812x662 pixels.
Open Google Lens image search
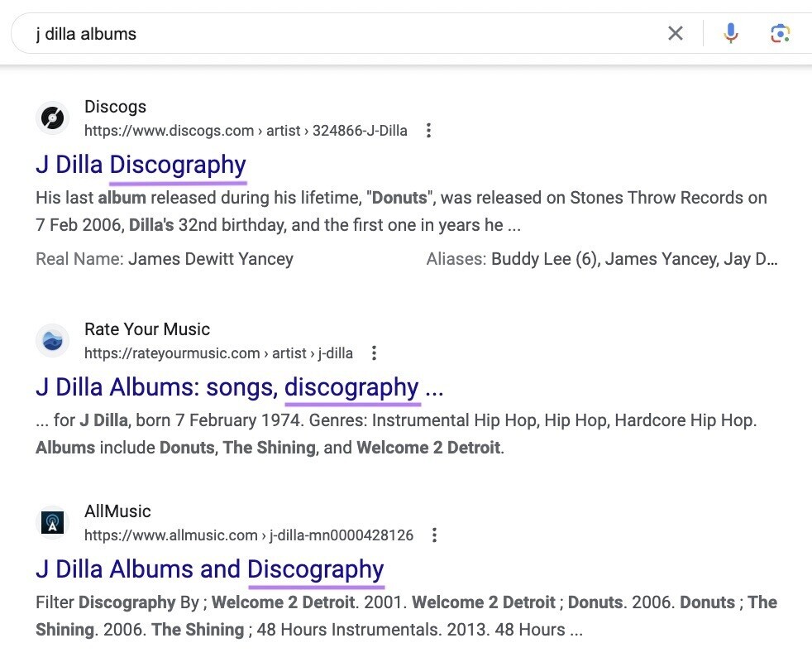780,33
